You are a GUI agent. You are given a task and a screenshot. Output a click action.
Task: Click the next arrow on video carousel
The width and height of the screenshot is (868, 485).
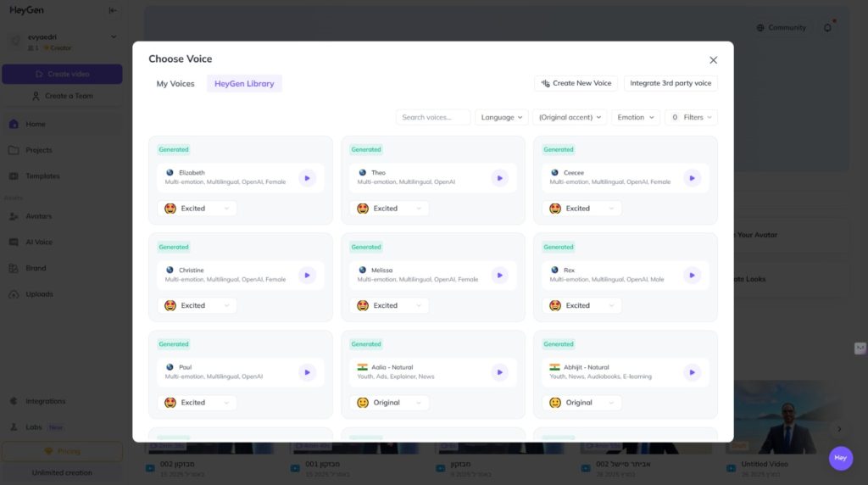pyautogui.click(x=839, y=429)
